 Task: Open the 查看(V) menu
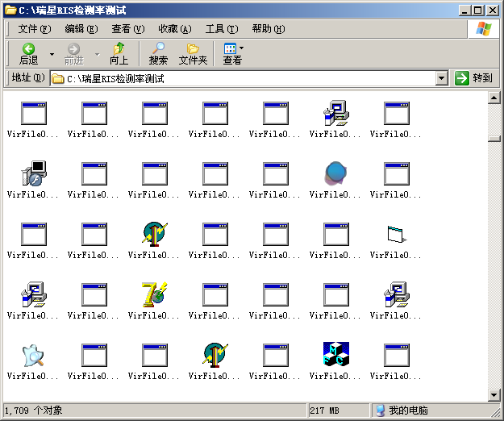(x=128, y=29)
